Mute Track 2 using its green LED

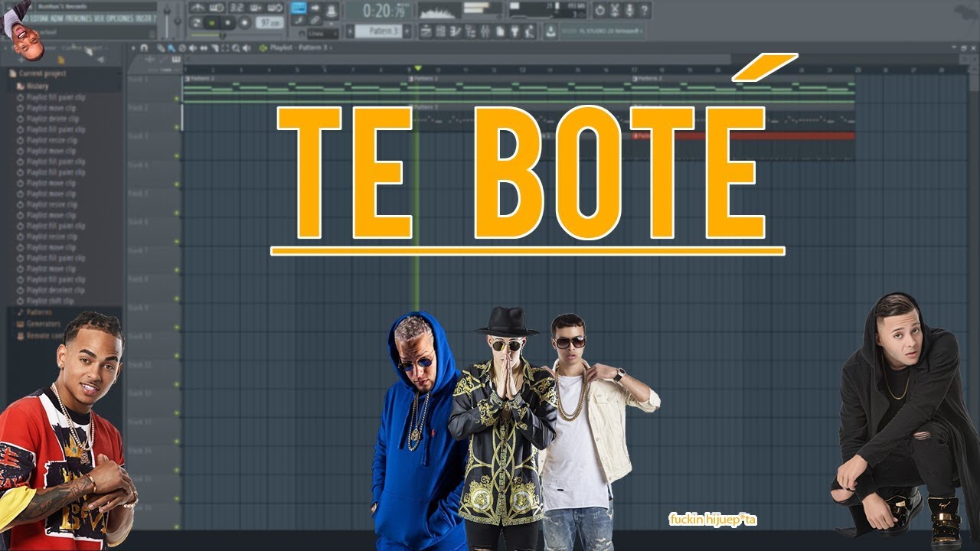tap(178, 127)
